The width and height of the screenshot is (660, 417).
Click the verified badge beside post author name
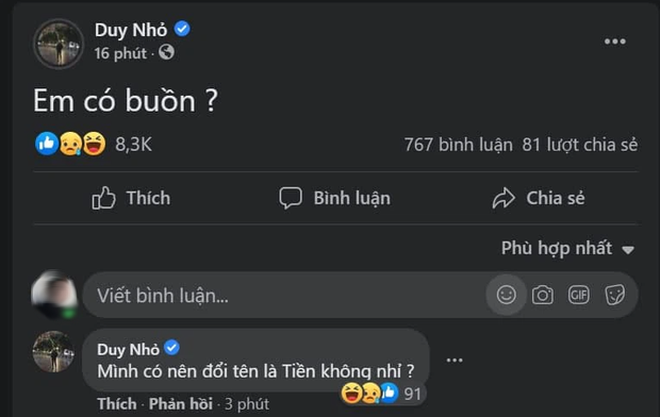182,29
